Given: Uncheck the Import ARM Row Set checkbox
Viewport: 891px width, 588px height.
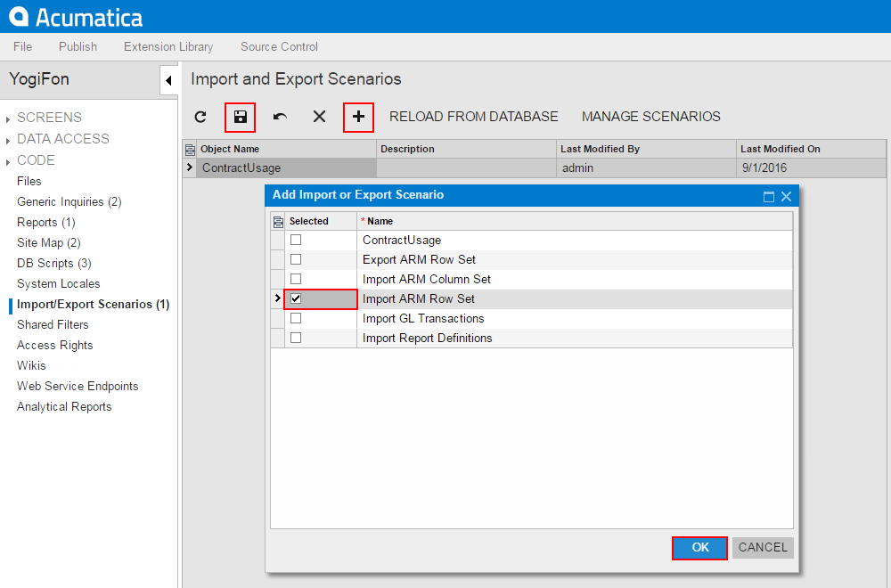Looking at the screenshot, I should (x=296, y=299).
